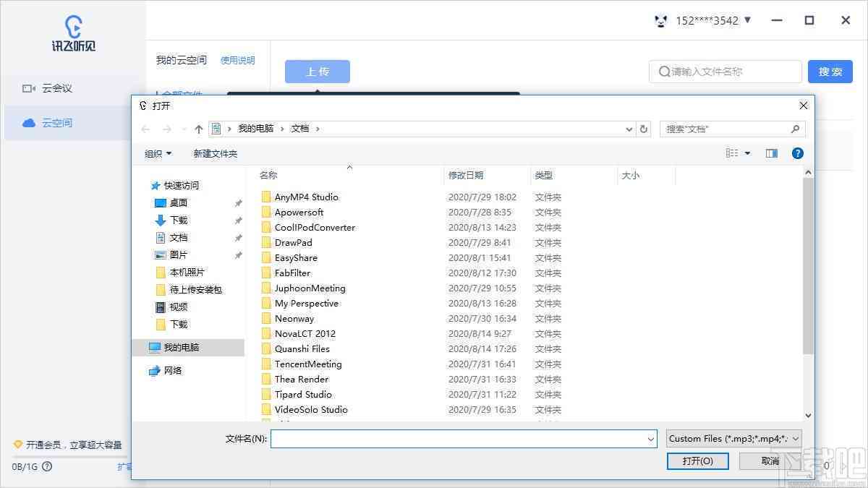
Task: Click 新建文件夹 button
Action: 216,153
